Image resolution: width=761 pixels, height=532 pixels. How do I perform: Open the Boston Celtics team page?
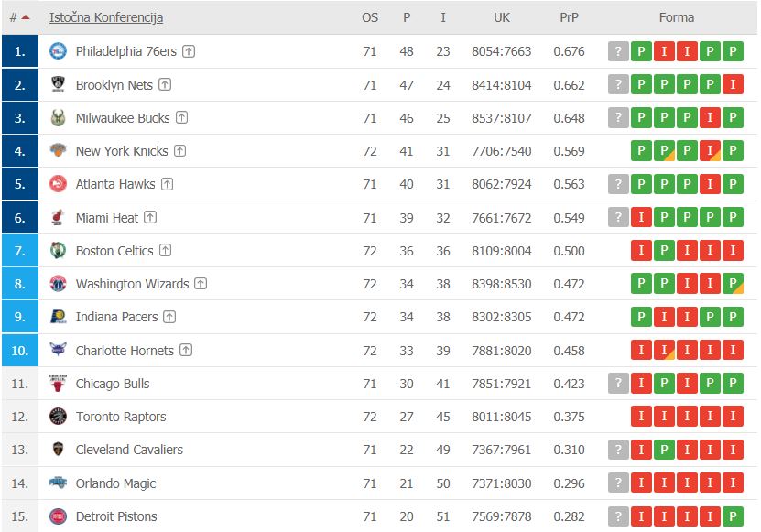pyautogui.click(x=114, y=251)
